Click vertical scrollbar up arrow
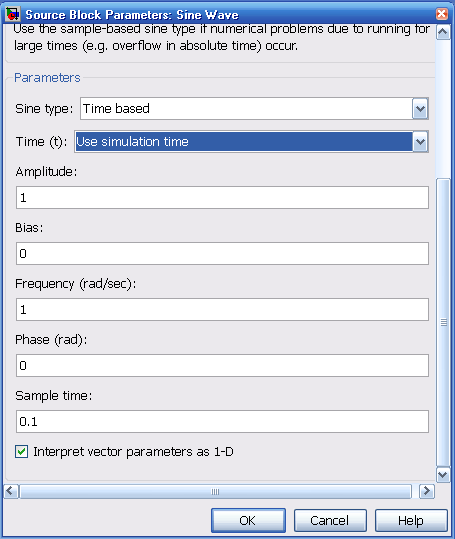Viewport: 455px width, 539px height. pos(443,32)
